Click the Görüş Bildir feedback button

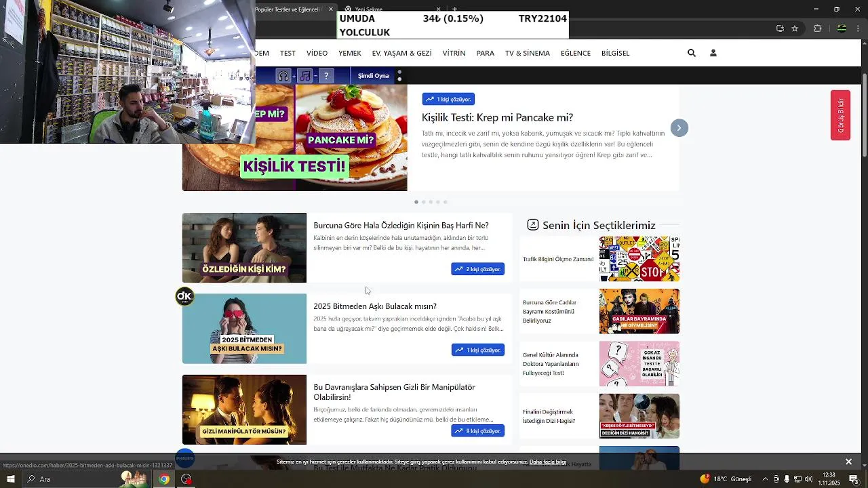pos(840,115)
